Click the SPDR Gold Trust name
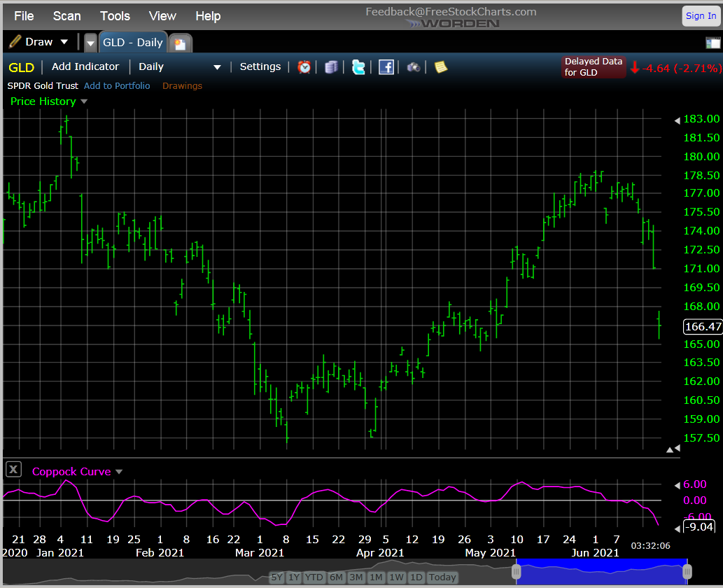Viewport: 723px width, 588px height. coord(43,86)
